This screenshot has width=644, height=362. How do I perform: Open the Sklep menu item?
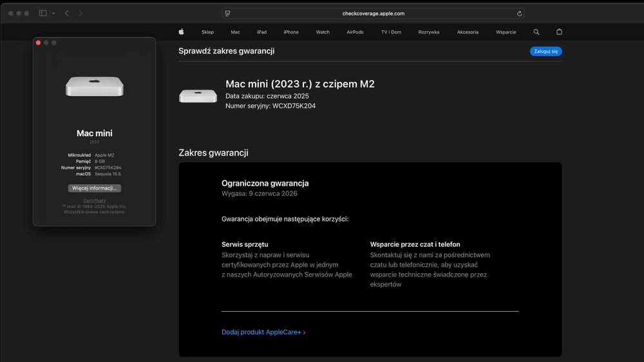click(207, 32)
